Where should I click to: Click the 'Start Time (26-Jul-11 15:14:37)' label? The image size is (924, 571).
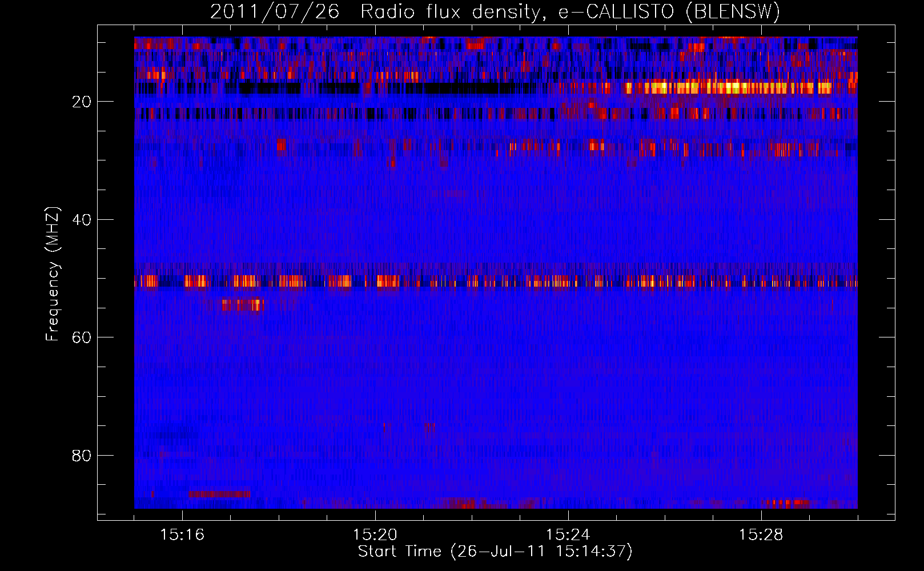tap(495, 552)
